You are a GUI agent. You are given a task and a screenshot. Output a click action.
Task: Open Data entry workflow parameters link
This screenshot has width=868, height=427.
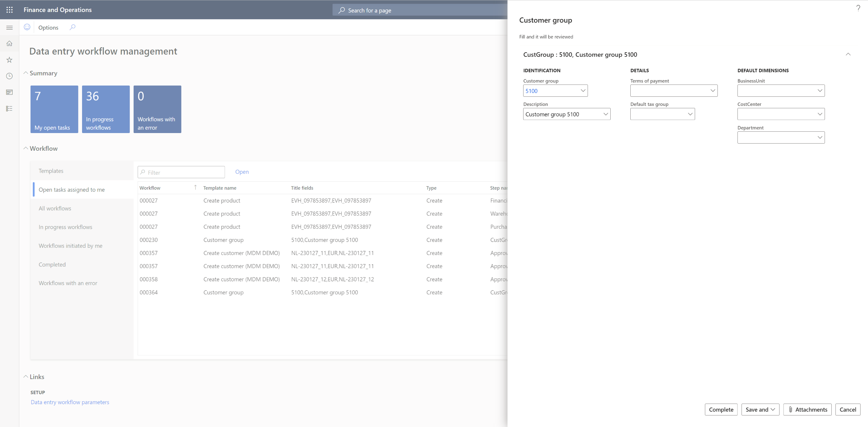point(70,402)
